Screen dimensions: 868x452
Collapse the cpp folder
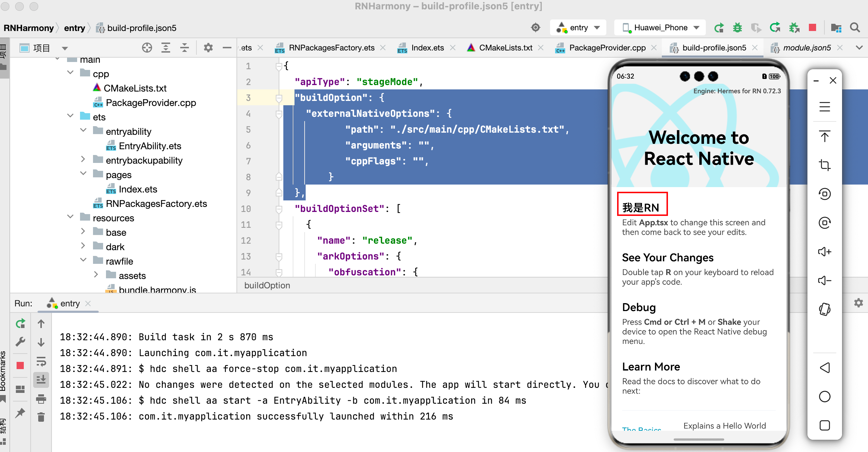[x=70, y=73]
